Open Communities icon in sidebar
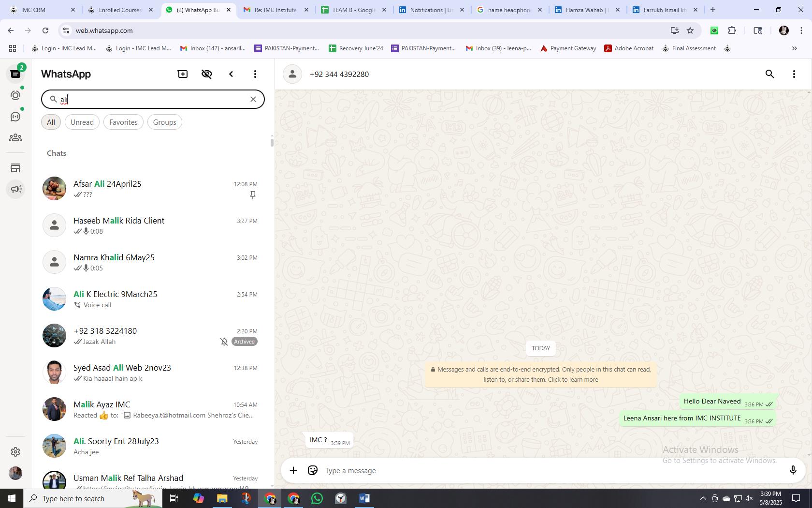This screenshot has height=508, width=812. pos(15,138)
